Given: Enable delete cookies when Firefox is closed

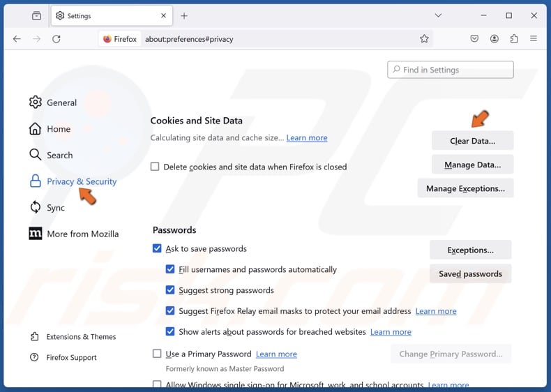Looking at the screenshot, I should 155,166.
